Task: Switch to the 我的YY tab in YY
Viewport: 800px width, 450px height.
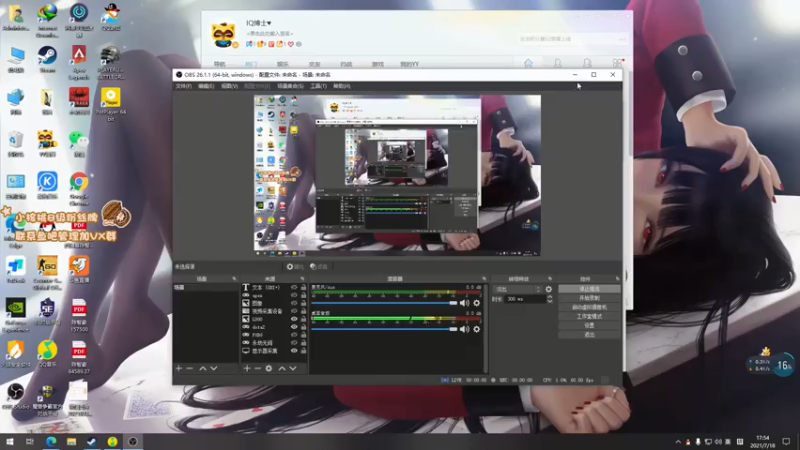Action: (409, 64)
